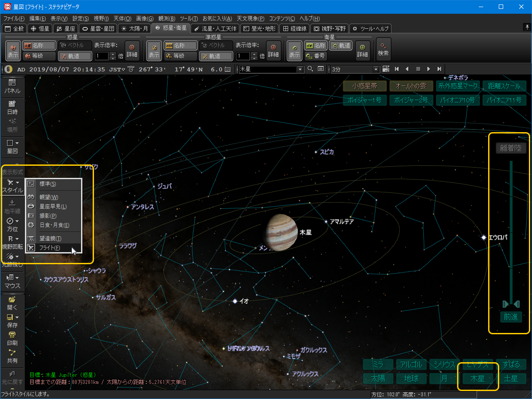The image size is (532, 399).
Task: Toggle satellite numbers (番号) in 衛星 group
Action: [315, 56]
